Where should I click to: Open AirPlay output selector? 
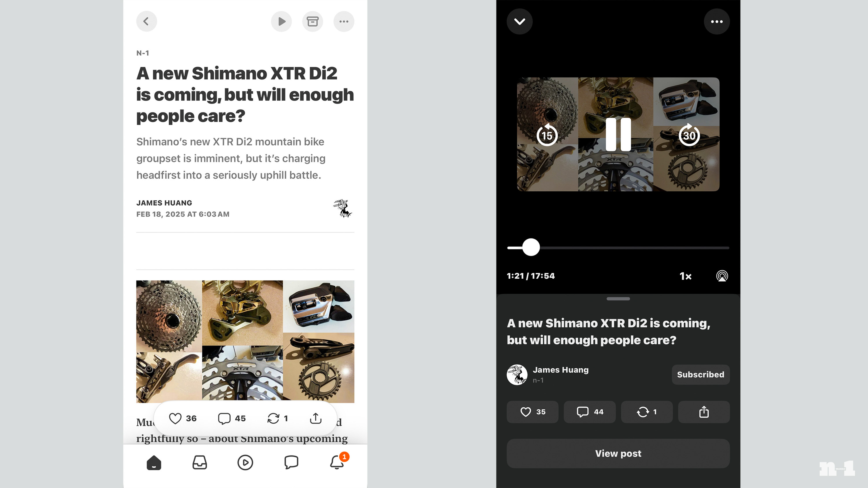click(722, 276)
